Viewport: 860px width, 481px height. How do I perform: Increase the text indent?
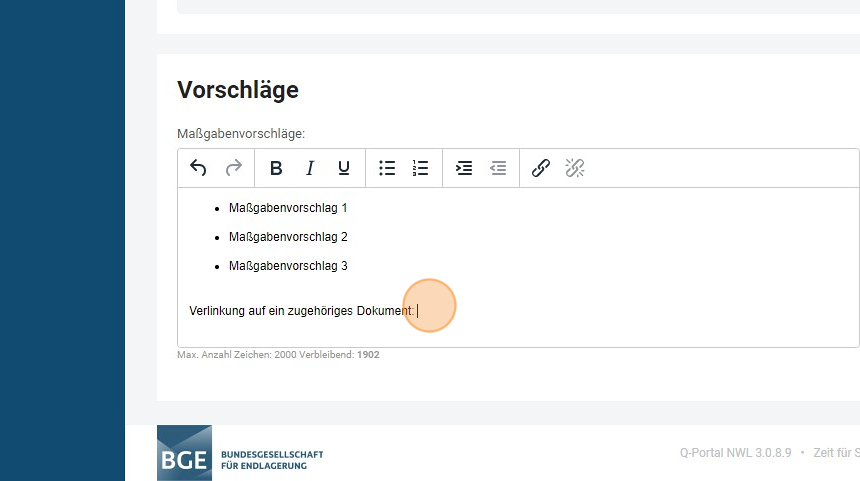[x=464, y=168]
